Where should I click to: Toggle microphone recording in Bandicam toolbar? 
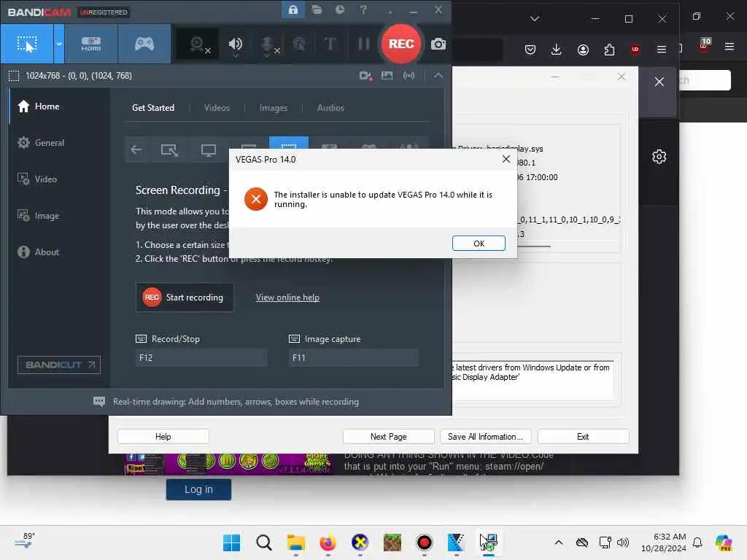pos(268,44)
